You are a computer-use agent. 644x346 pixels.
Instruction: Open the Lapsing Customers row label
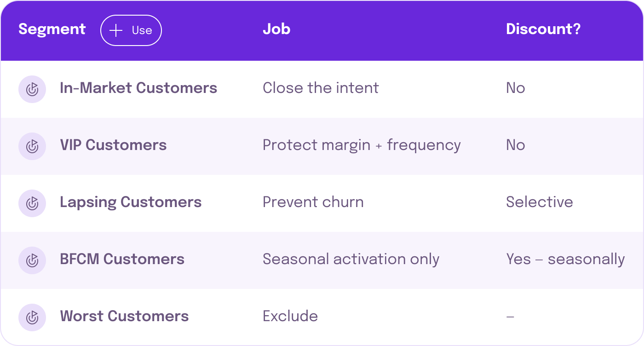pos(131,202)
